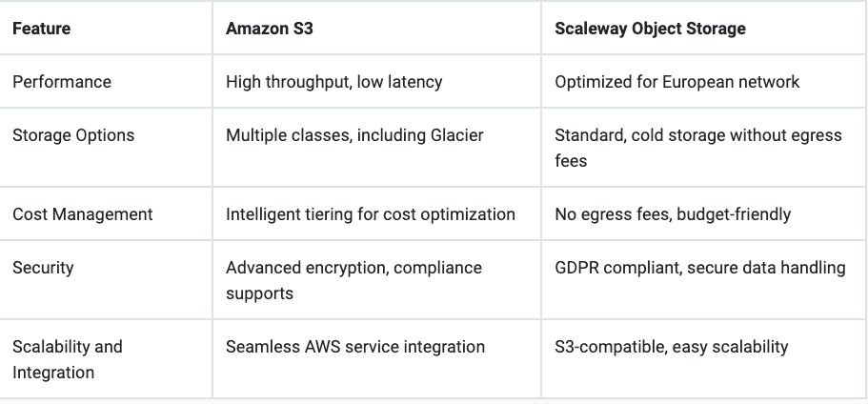Click 'High throughput, low latency' cell
868x404 pixels.
(333, 82)
